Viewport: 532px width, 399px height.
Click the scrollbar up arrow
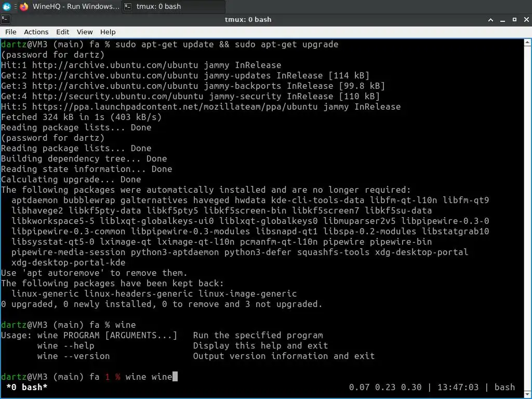tap(527, 43)
